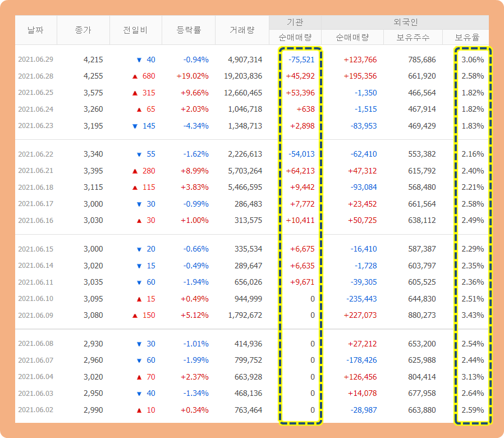
Task: Click the holding ratio 3.43%
Action: point(473,315)
